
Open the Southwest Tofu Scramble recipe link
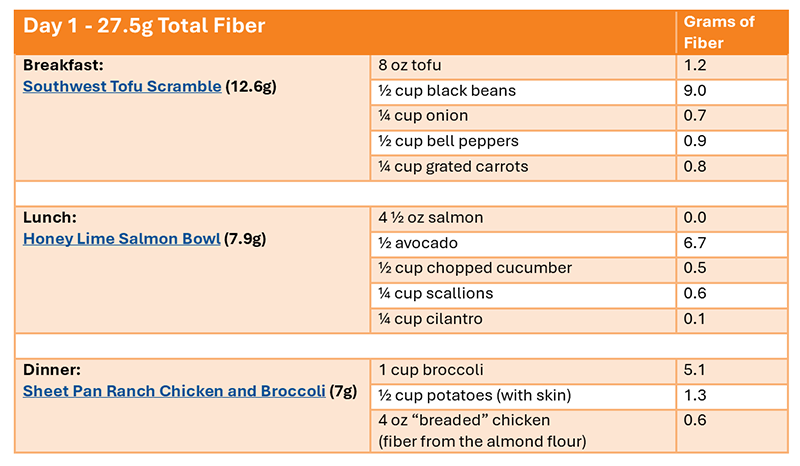[122, 86]
